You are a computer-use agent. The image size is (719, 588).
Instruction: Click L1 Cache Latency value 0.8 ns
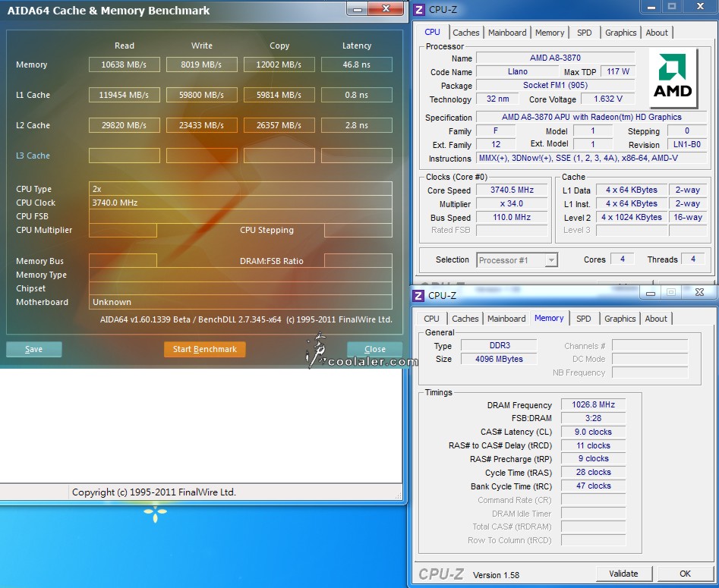357,95
